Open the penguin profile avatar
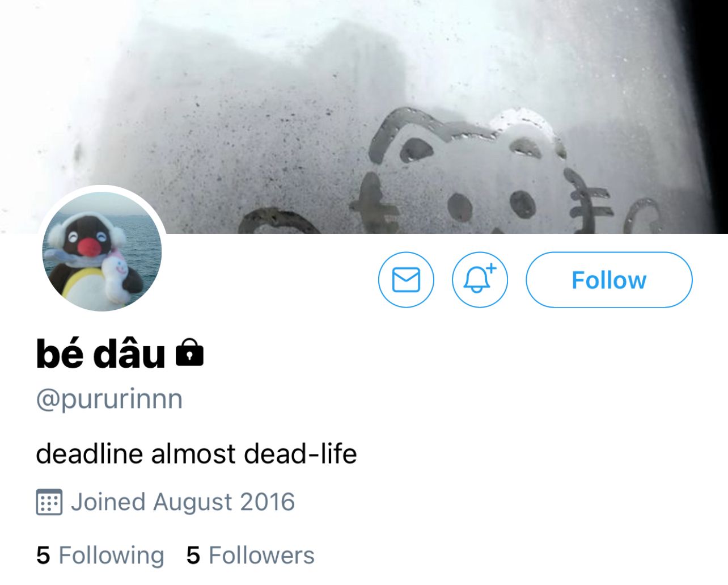The width and height of the screenshot is (728, 585). (102, 251)
